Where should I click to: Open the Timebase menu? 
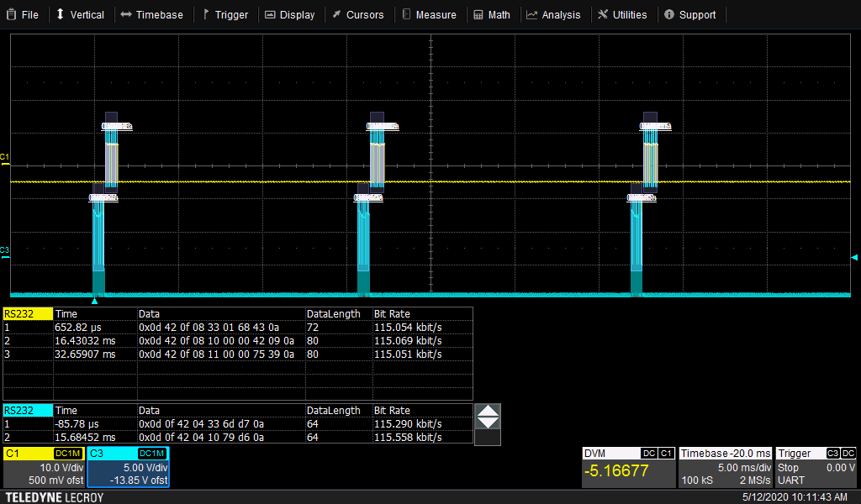tap(151, 14)
